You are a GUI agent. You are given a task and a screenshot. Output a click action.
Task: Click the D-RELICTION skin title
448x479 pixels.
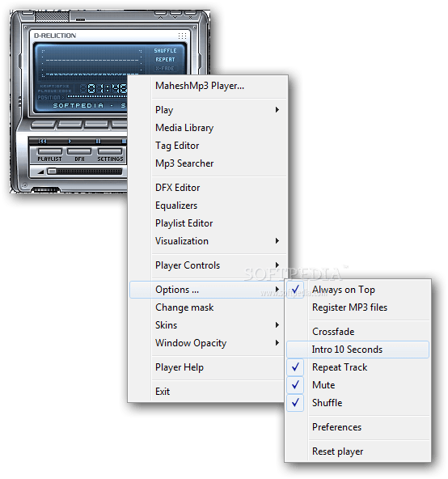tap(55, 36)
